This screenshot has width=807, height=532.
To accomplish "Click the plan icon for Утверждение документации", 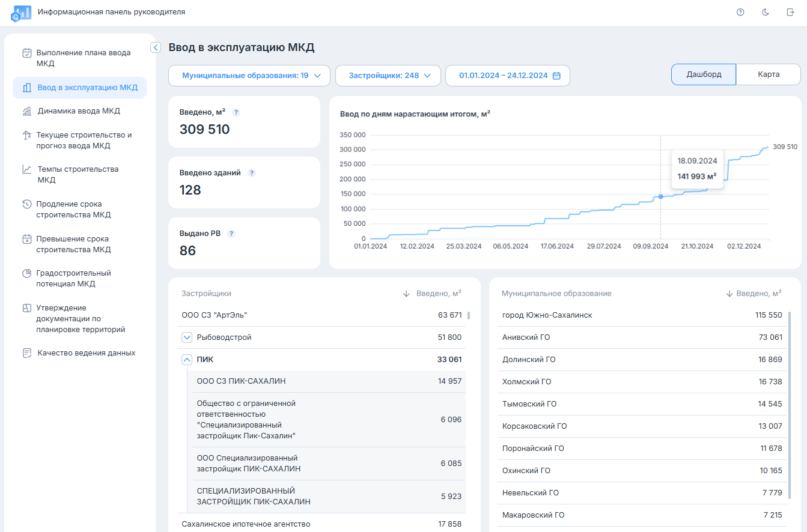I will (x=27, y=308).
